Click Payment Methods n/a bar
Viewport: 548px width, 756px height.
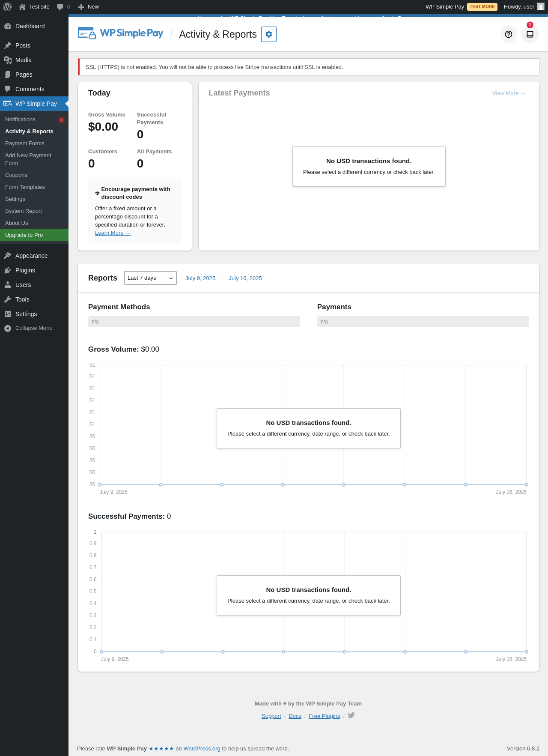(194, 322)
